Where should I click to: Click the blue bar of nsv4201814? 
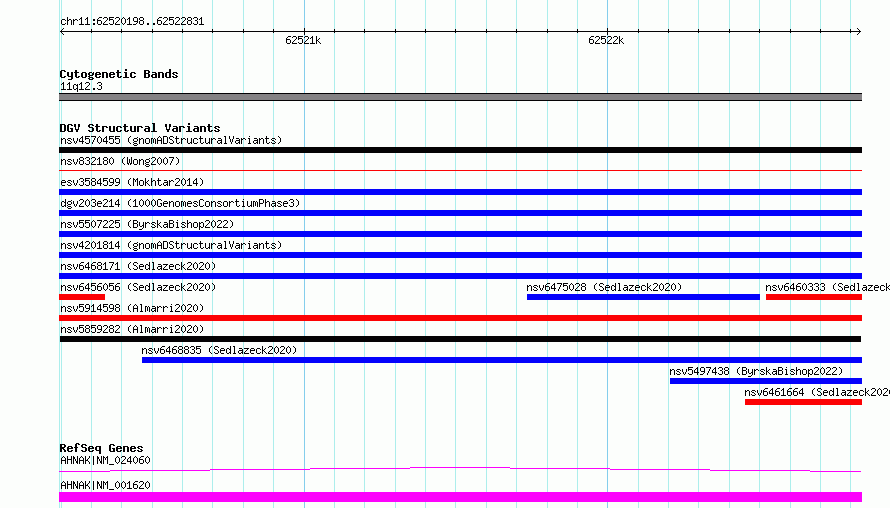tap(460, 255)
